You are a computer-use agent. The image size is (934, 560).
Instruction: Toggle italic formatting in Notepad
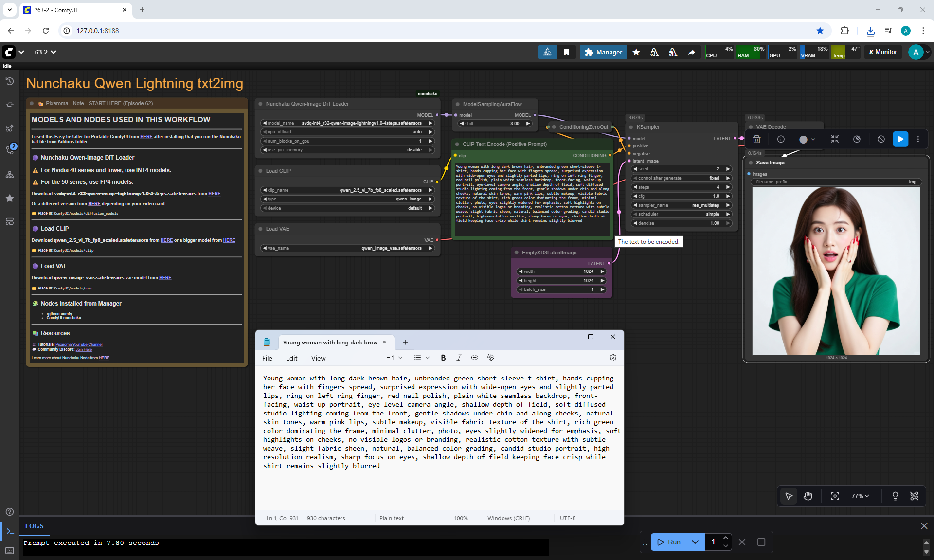pos(459,358)
